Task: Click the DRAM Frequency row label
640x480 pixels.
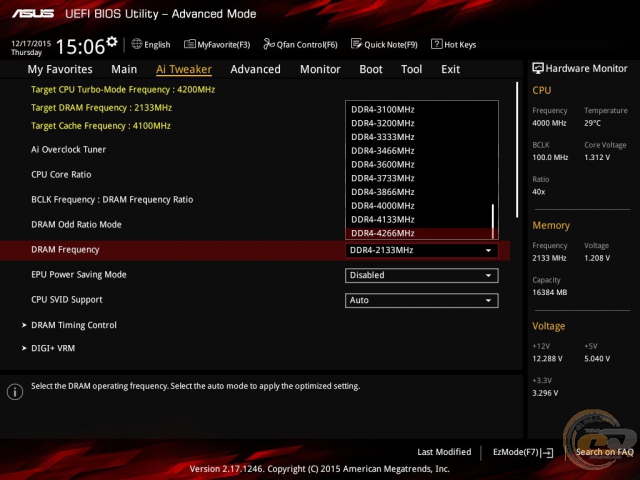Action: coord(65,250)
